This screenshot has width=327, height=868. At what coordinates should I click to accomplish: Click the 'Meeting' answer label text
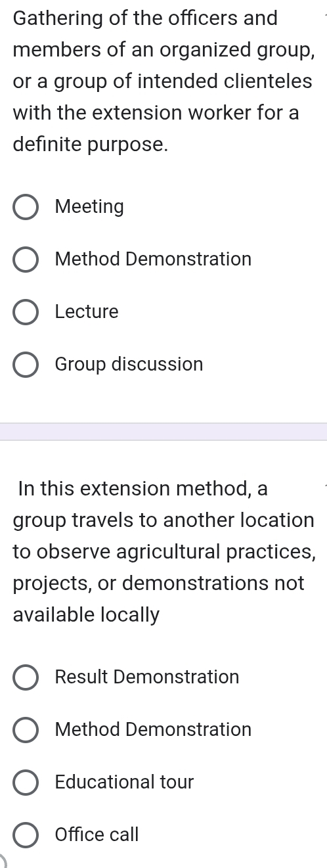(89, 207)
